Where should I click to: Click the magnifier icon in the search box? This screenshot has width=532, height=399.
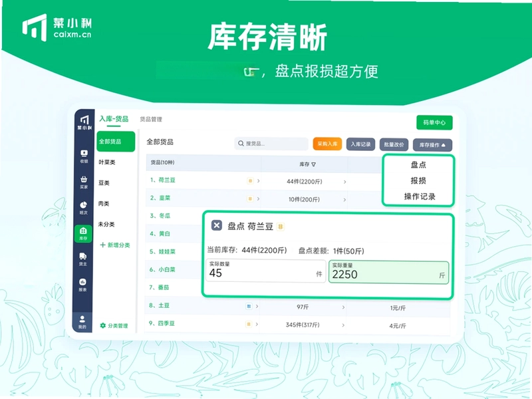point(241,144)
